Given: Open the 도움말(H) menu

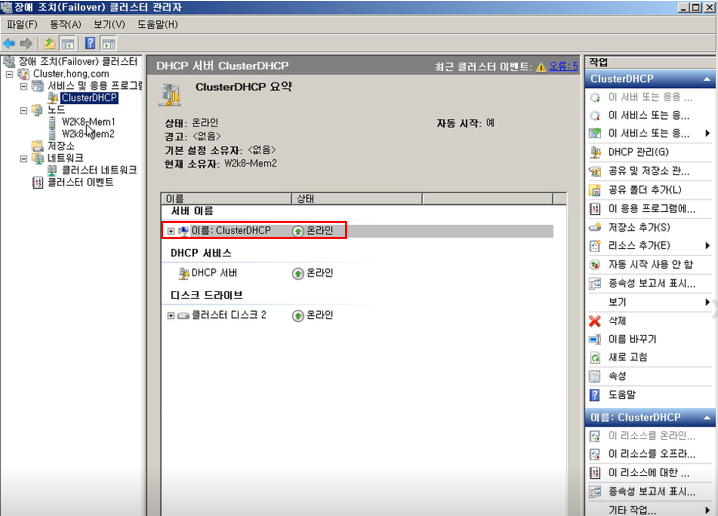Looking at the screenshot, I should click(158, 24).
